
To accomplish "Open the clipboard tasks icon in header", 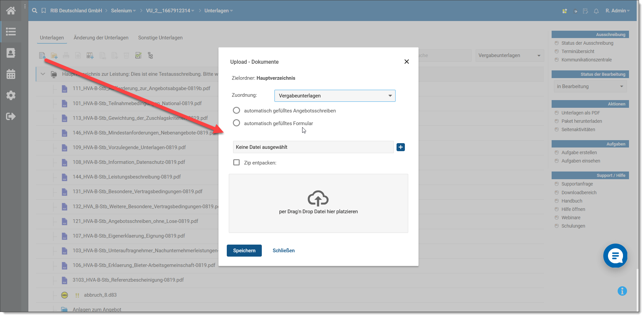I will coord(575,11).
